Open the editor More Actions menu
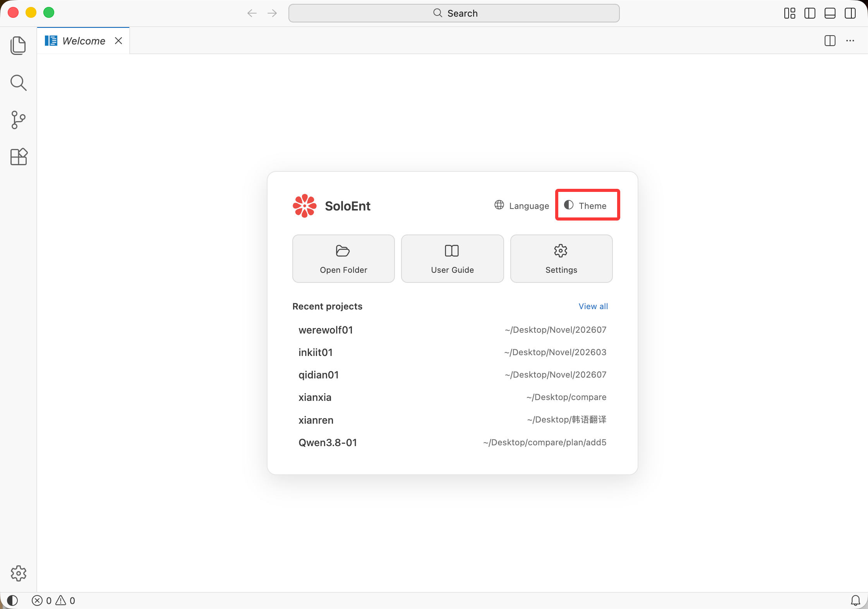The height and width of the screenshot is (609, 868). click(850, 41)
